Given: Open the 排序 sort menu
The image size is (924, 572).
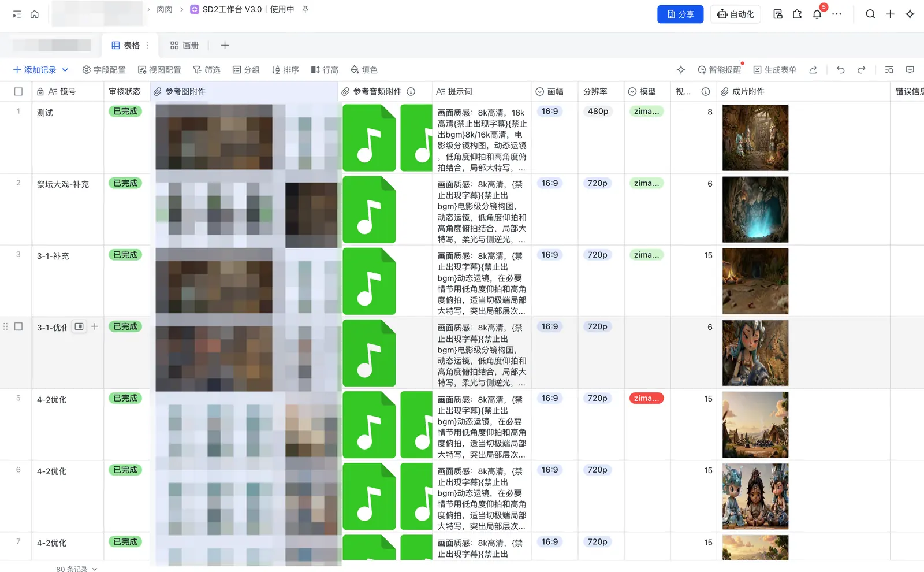Looking at the screenshot, I should pyautogui.click(x=285, y=70).
